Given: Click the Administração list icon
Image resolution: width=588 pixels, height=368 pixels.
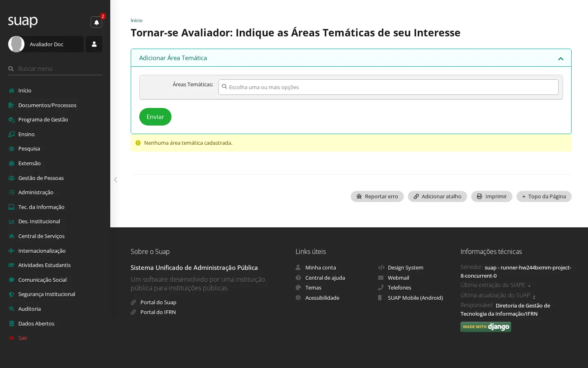Looking at the screenshot, I should [x=11, y=192].
